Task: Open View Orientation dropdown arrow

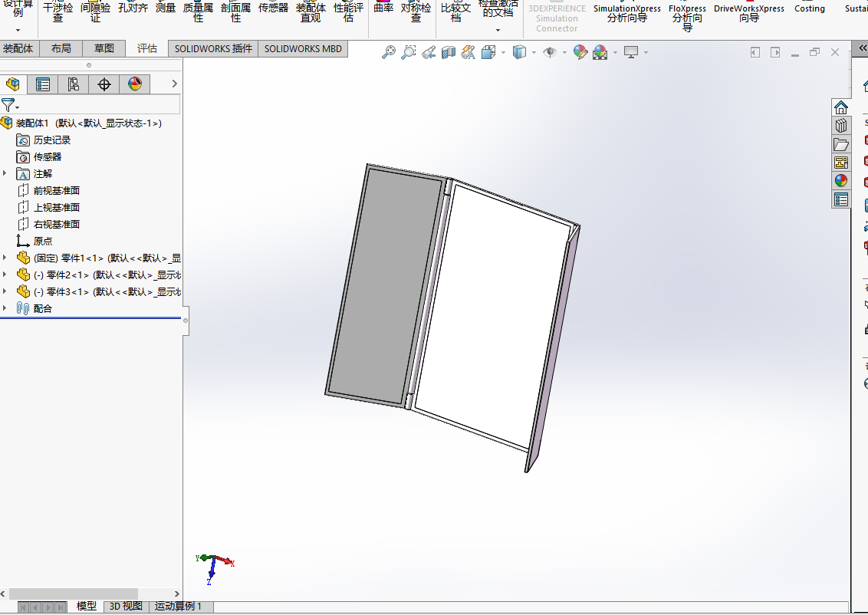Action: click(503, 53)
